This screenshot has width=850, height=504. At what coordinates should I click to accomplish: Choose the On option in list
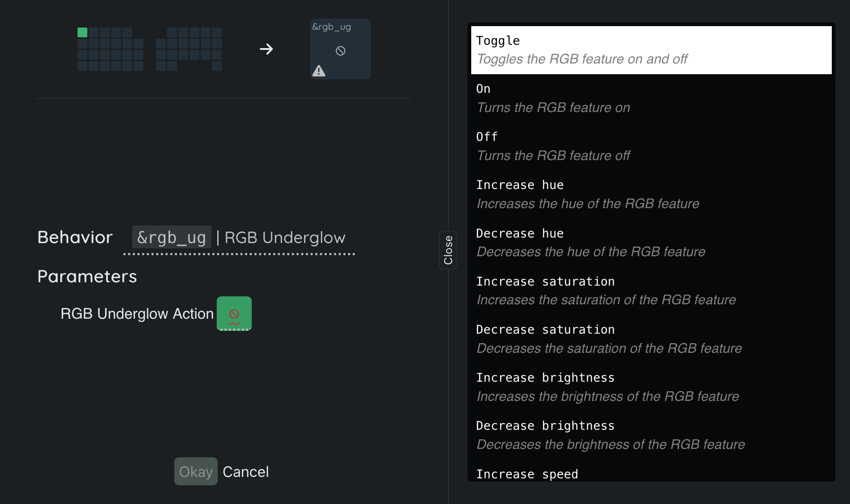651,98
